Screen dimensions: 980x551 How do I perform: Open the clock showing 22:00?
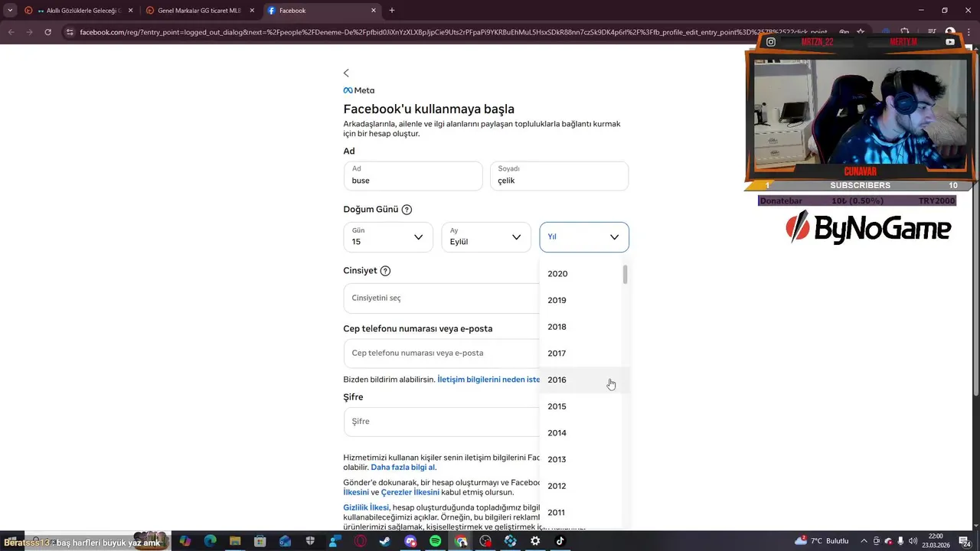pyautogui.click(x=936, y=541)
